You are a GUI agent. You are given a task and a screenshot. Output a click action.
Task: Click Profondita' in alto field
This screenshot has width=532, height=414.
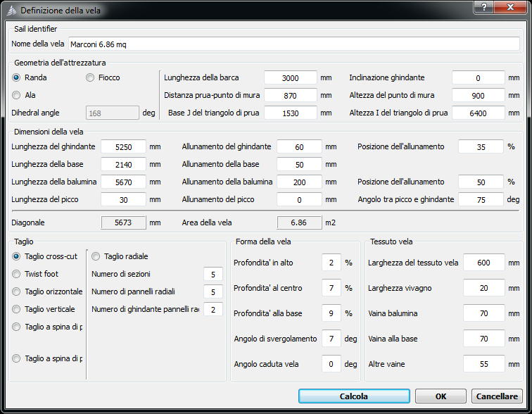pos(331,263)
